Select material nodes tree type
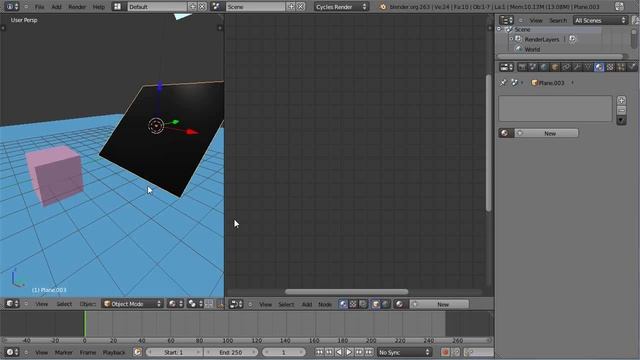Screen dimensions: 640x360 click(343, 304)
